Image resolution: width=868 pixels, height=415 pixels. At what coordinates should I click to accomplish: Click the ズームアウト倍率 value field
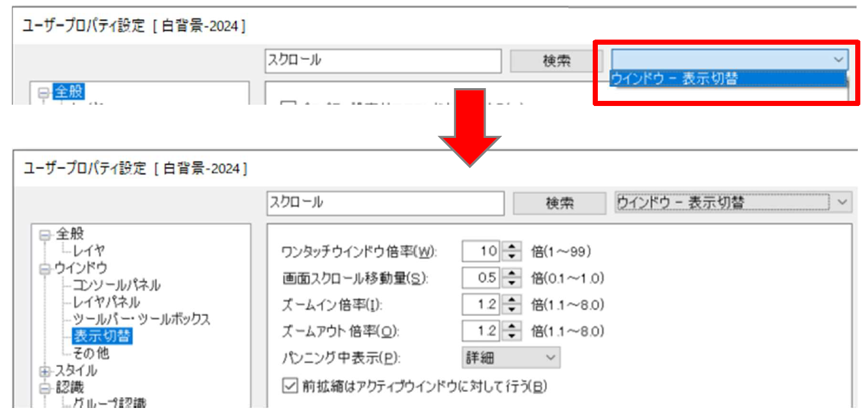(482, 331)
